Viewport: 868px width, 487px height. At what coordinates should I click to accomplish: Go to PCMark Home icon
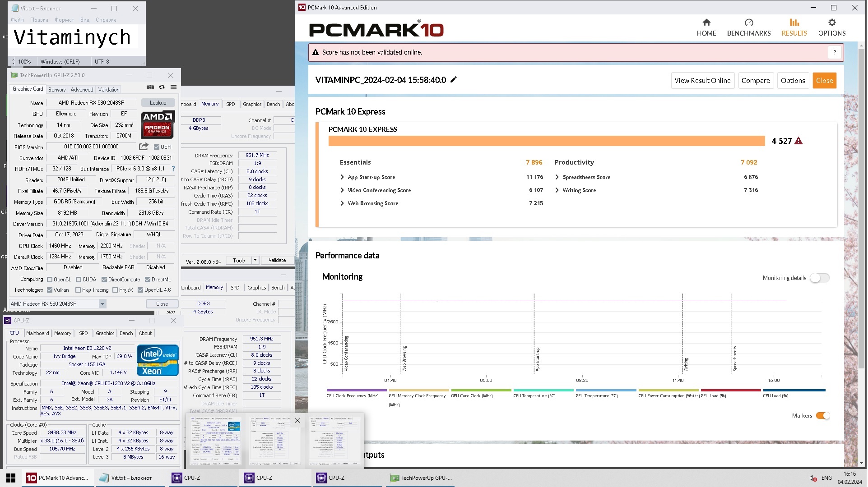point(707,23)
